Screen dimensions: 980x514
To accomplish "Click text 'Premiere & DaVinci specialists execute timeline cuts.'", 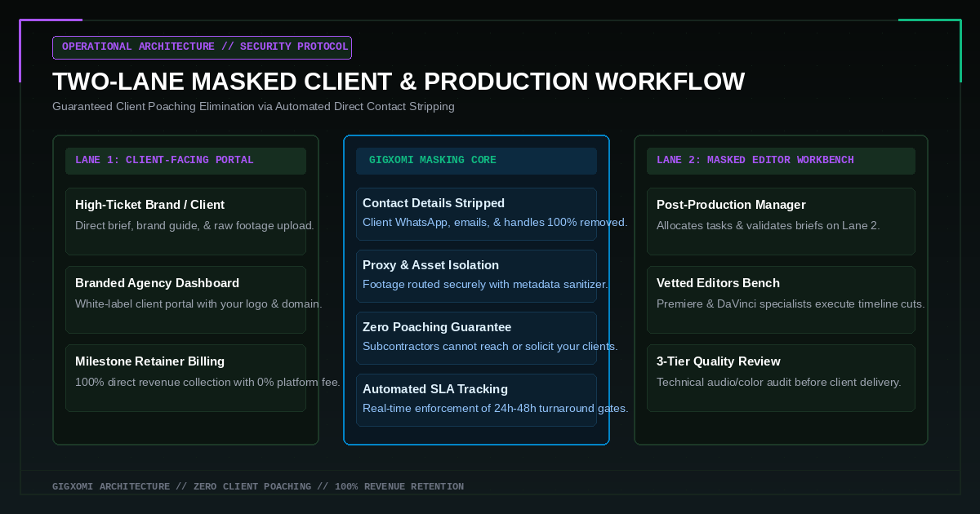I will (x=791, y=304).
